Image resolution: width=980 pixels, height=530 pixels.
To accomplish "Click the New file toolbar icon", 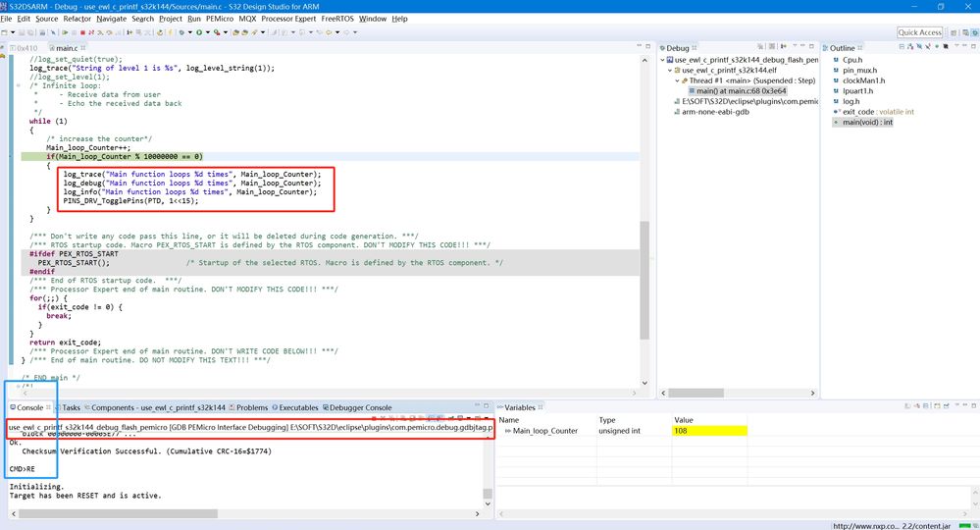I will click(x=4, y=32).
